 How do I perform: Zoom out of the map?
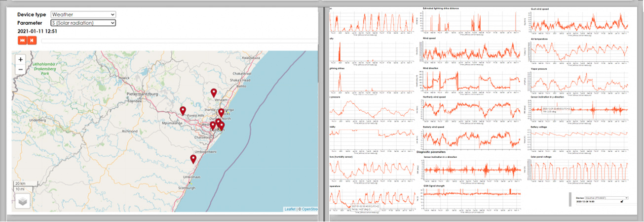click(21, 70)
